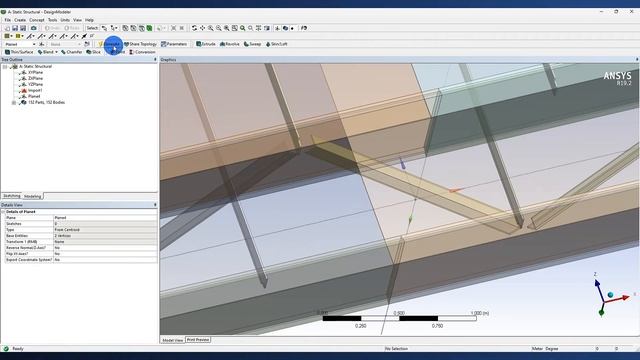The width and height of the screenshot is (640, 360).
Task: Select the Sweep tool
Action: 252,44
